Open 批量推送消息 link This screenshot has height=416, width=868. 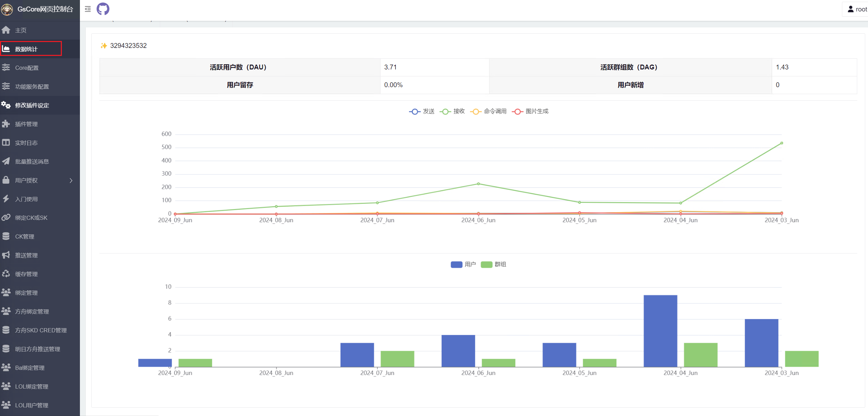tap(40, 161)
